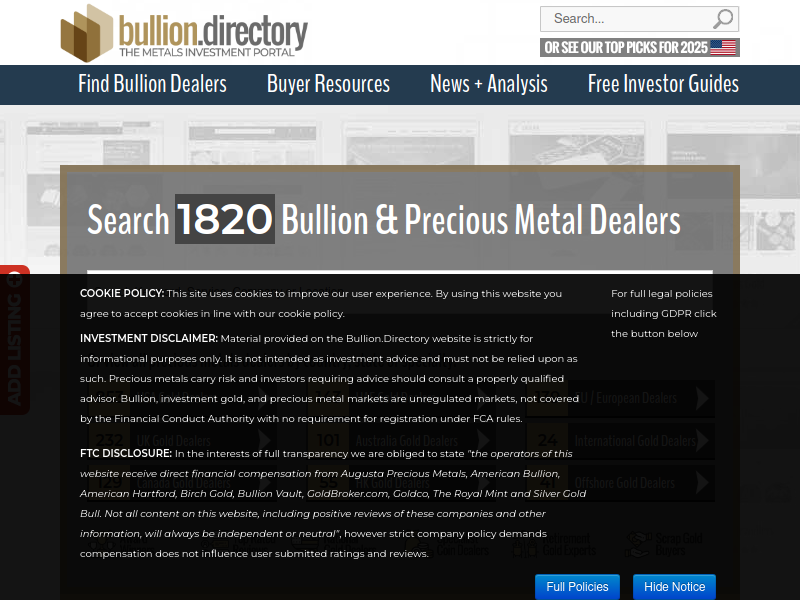Image resolution: width=800 pixels, height=600 pixels.
Task: Open the Find Bullion Dealers menu
Action: click(x=152, y=84)
